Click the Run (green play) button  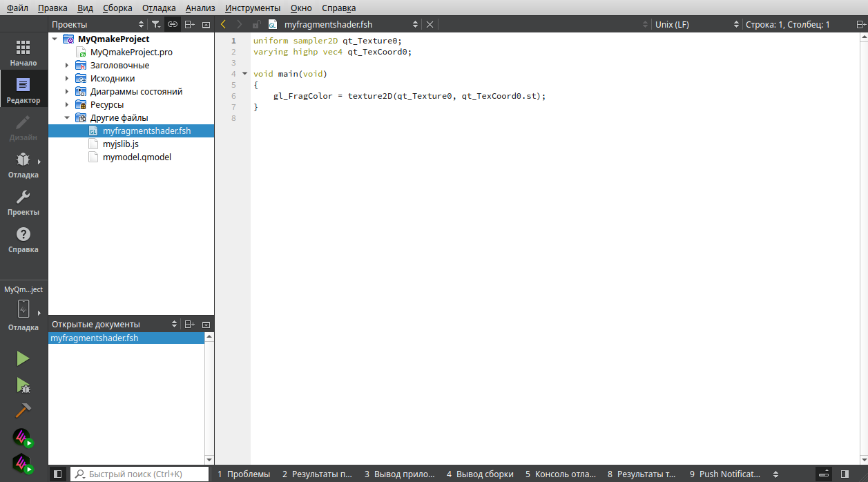tap(23, 358)
